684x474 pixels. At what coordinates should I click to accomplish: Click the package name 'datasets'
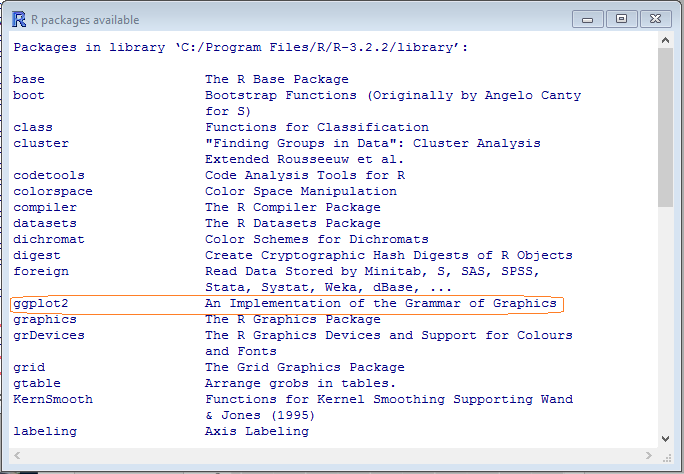point(45,223)
